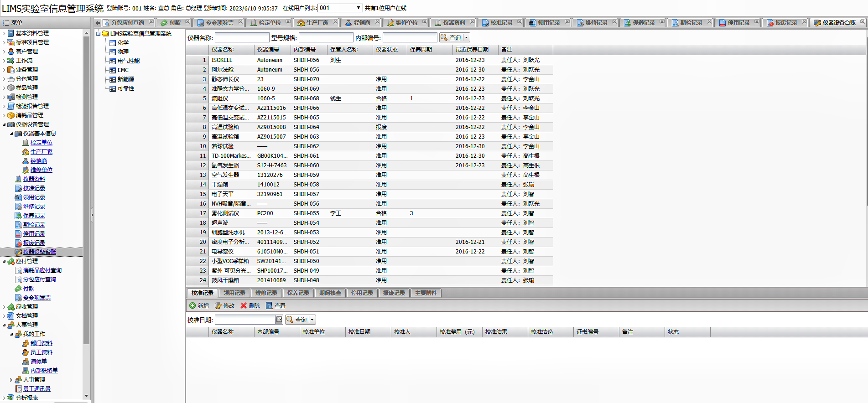Click the 校准日期 date input field
Screen dimensions: 868x403
tap(245, 320)
